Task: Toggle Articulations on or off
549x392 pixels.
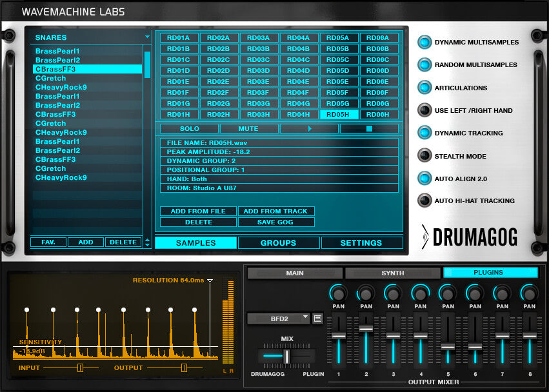Action: pyautogui.click(x=425, y=87)
